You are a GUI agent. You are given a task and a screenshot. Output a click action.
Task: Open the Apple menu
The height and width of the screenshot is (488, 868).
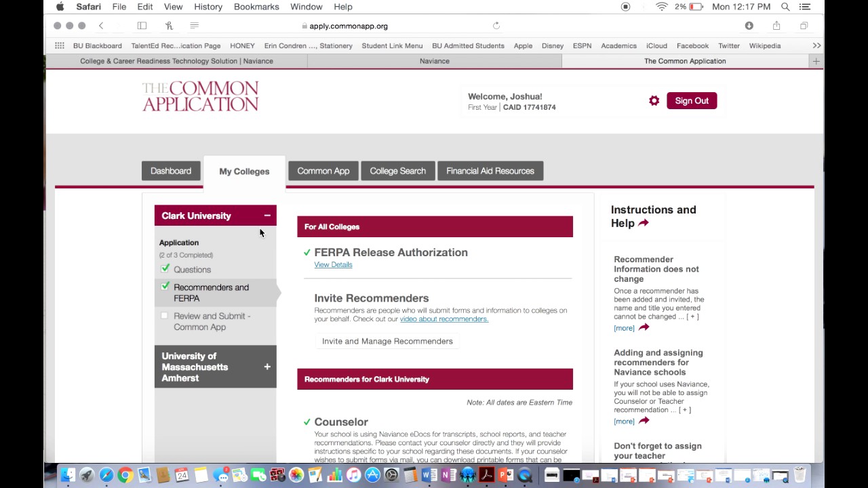click(60, 7)
